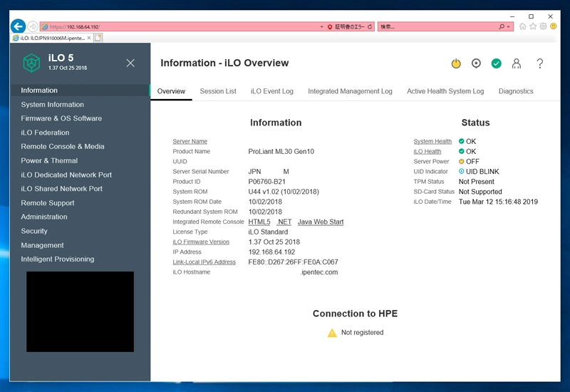This screenshot has height=392, width=570.
Task: Go back with the browser back arrow
Action: (x=19, y=26)
